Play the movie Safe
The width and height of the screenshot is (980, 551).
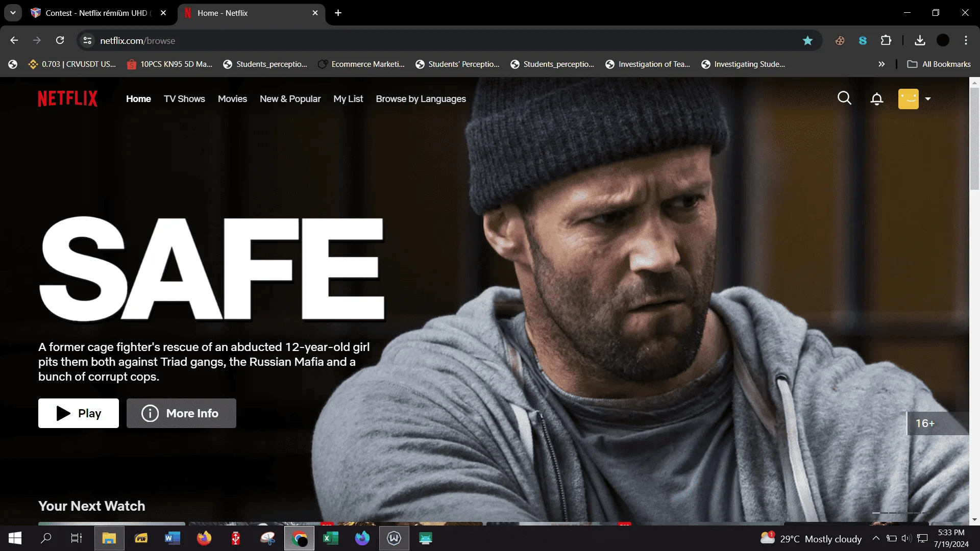[79, 413]
